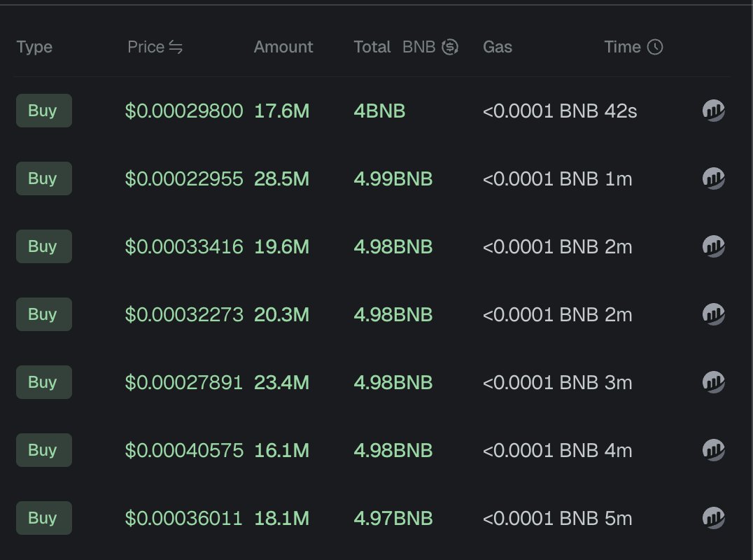This screenshot has width=753, height=560.
Task: Select price $0.00040575
Action: pyautogui.click(x=184, y=451)
